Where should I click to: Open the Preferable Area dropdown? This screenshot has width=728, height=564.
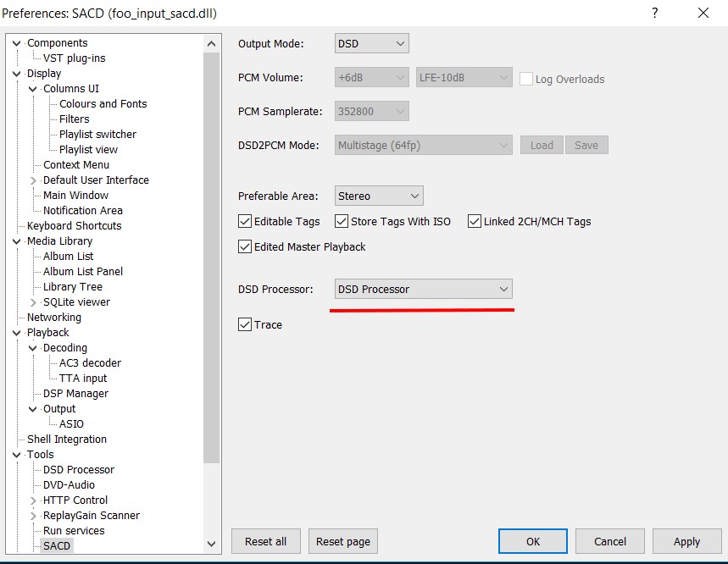[x=379, y=196]
